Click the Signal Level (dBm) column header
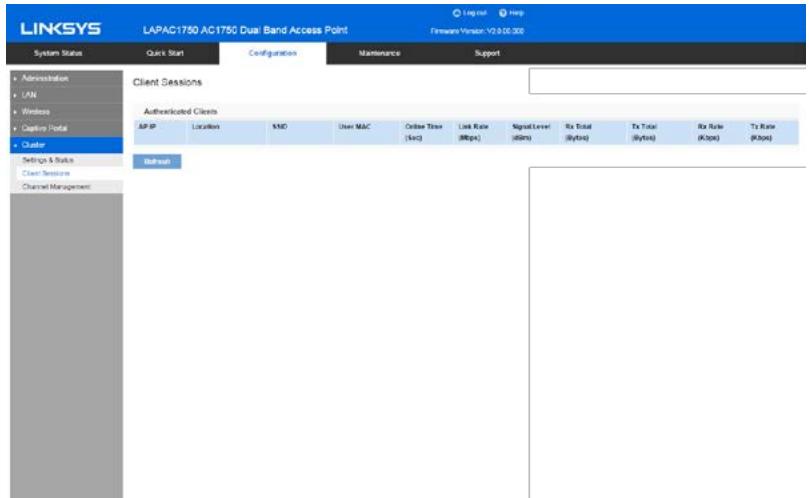Screen dimensions: 809x498 coord(531,132)
